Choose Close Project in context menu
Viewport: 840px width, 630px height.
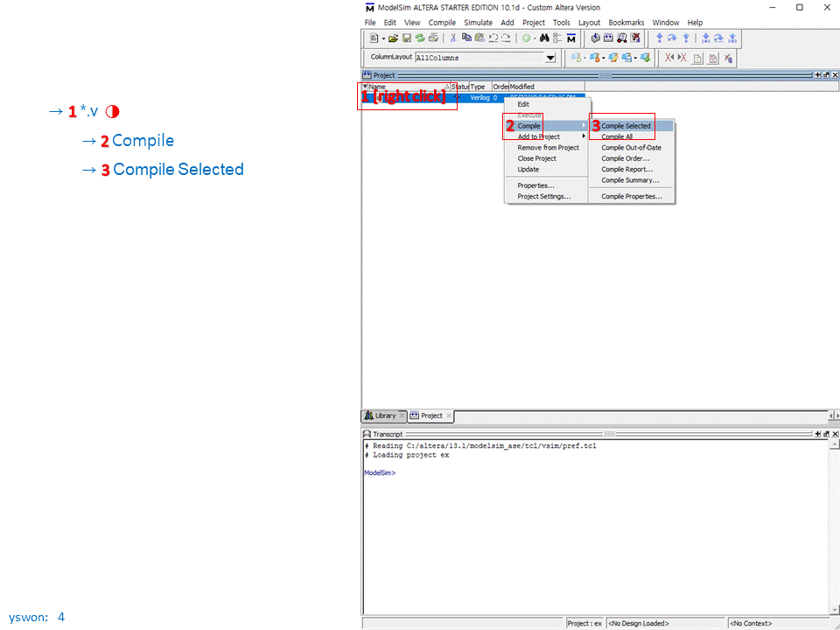[546, 158]
